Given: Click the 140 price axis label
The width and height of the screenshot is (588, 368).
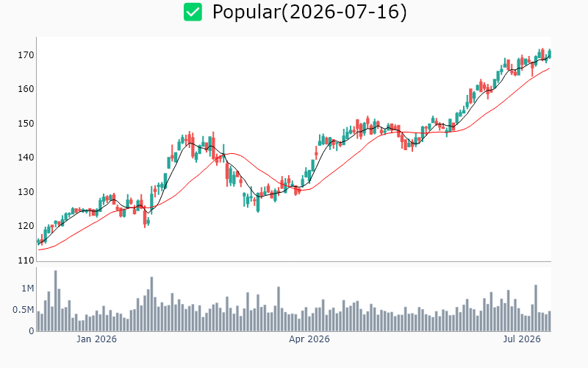Looking at the screenshot, I should [x=26, y=158].
